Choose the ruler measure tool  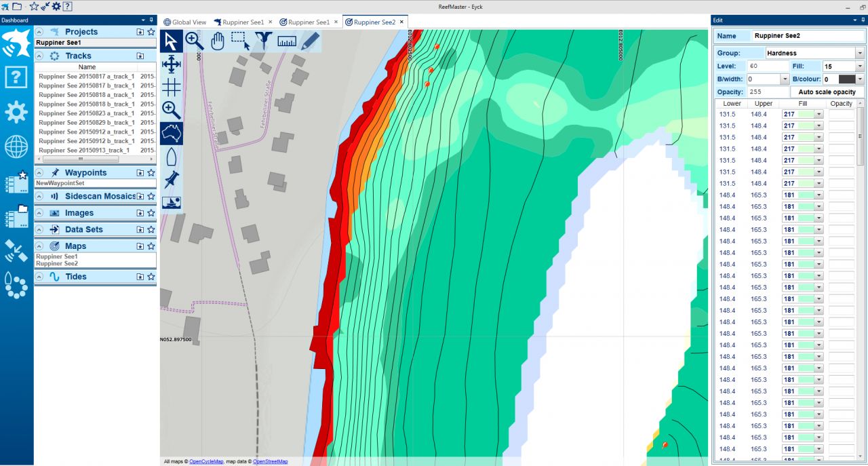click(287, 41)
